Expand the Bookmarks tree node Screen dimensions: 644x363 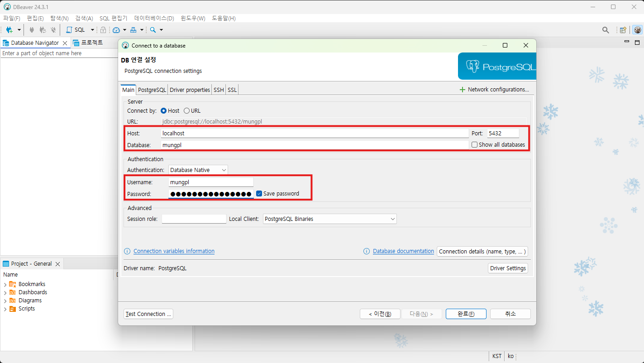(5, 285)
